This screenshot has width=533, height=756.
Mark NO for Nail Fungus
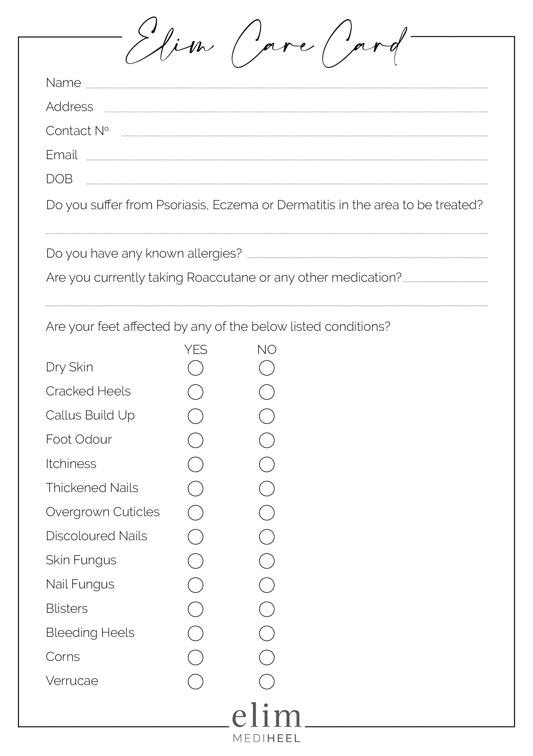pos(266,585)
